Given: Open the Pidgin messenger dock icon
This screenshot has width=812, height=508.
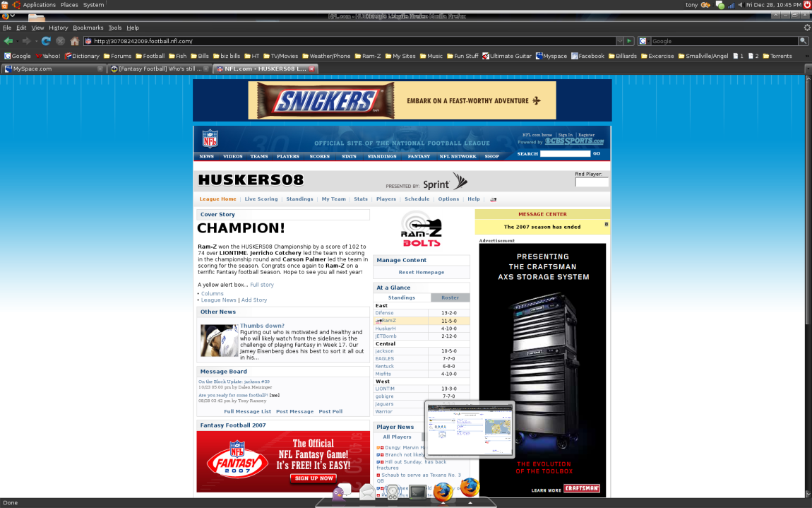Looking at the screenshot, I should tap(340, 491).
